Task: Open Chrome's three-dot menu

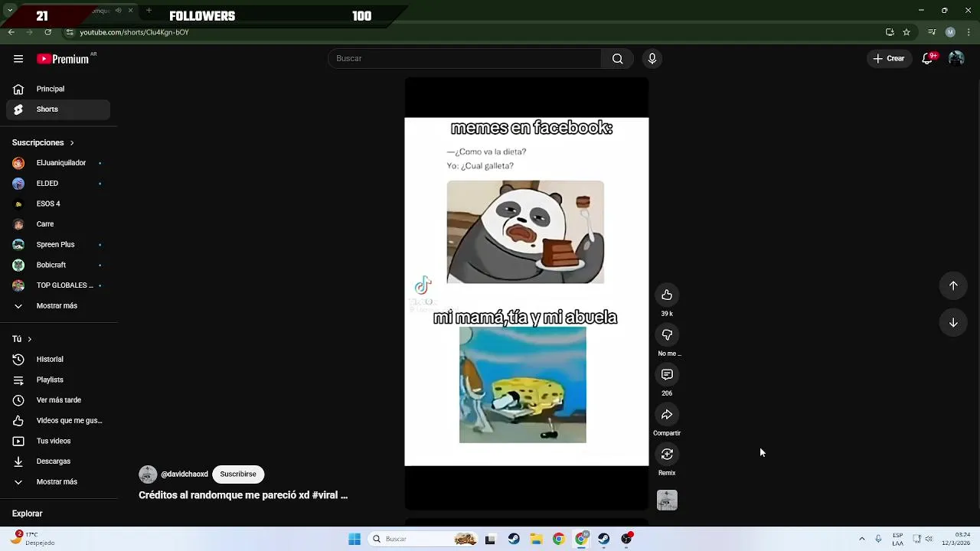Action: (x=969, y=32)
